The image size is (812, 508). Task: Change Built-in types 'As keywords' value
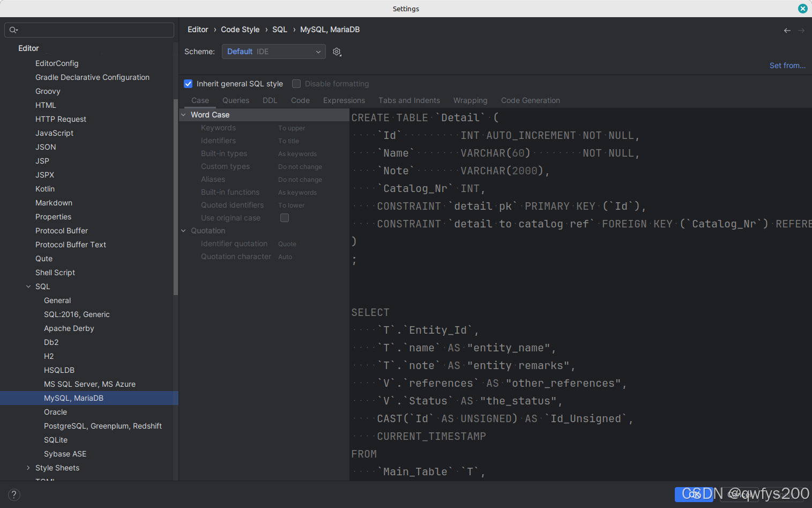tap(297, 154)
